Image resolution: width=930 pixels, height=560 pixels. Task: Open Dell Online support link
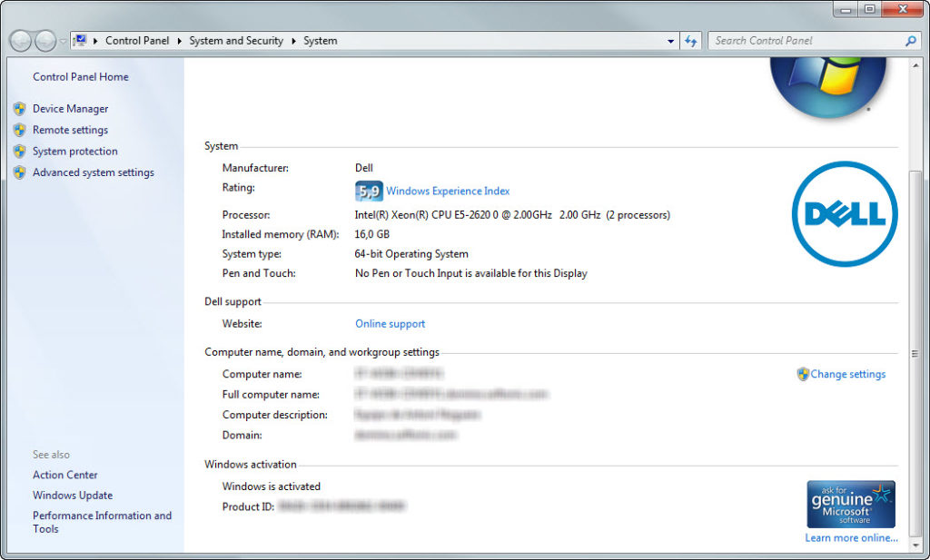click(x=390, y=324)
